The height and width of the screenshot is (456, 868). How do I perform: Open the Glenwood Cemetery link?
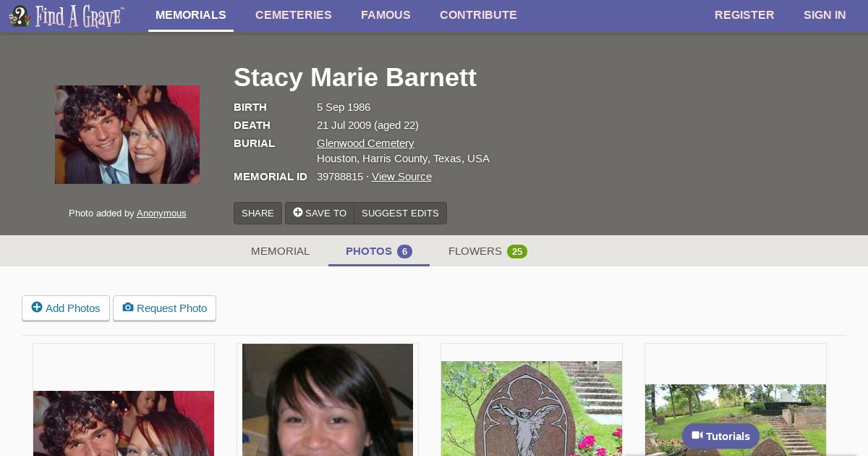365,143
